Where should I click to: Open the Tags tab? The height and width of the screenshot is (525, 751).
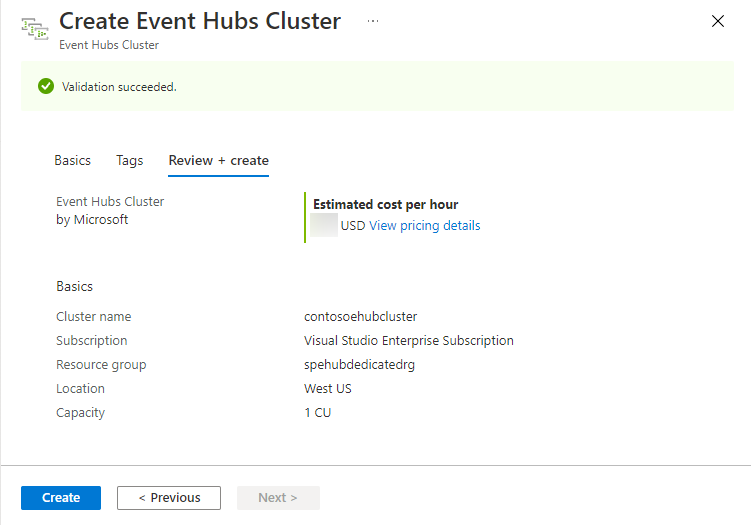coord(129,160)
